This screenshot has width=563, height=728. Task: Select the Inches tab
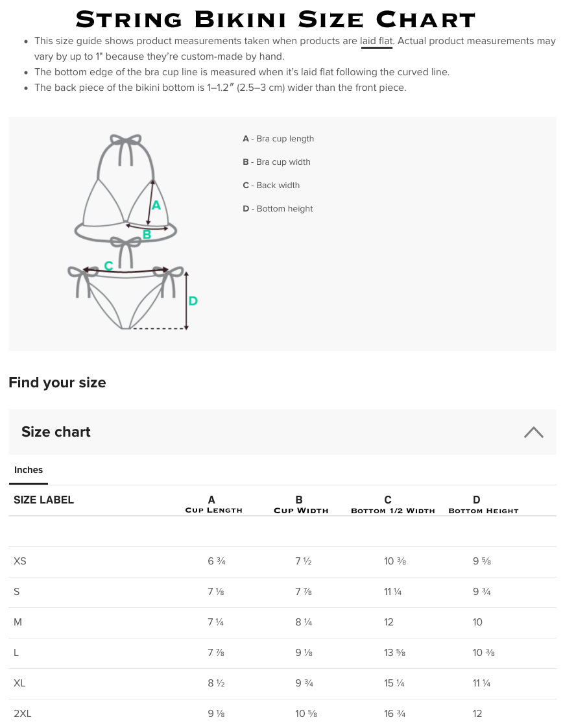(x=29, y=470)
